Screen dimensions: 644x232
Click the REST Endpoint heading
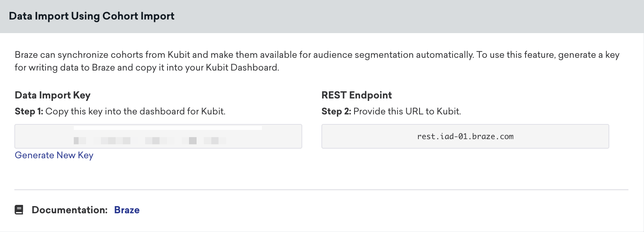(356, 95)
